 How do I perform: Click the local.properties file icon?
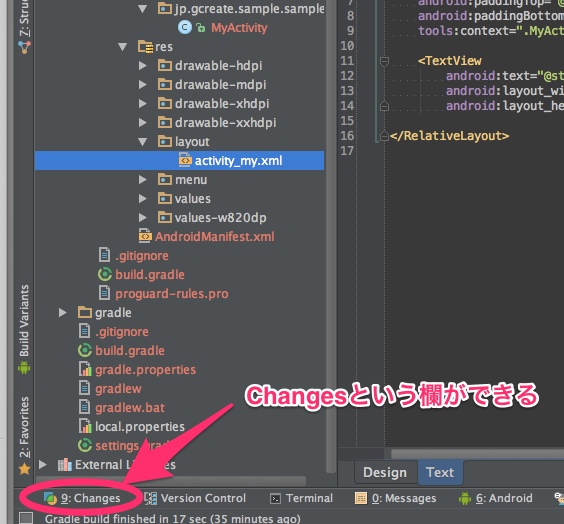pyautogui.click(x=85, y=426)
